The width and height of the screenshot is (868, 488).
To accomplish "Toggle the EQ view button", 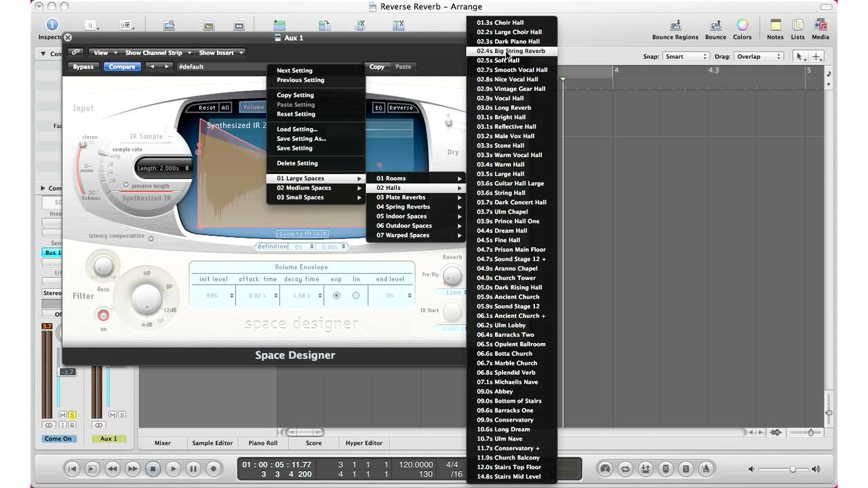I will pyautogui.click(x=379, y=107).
